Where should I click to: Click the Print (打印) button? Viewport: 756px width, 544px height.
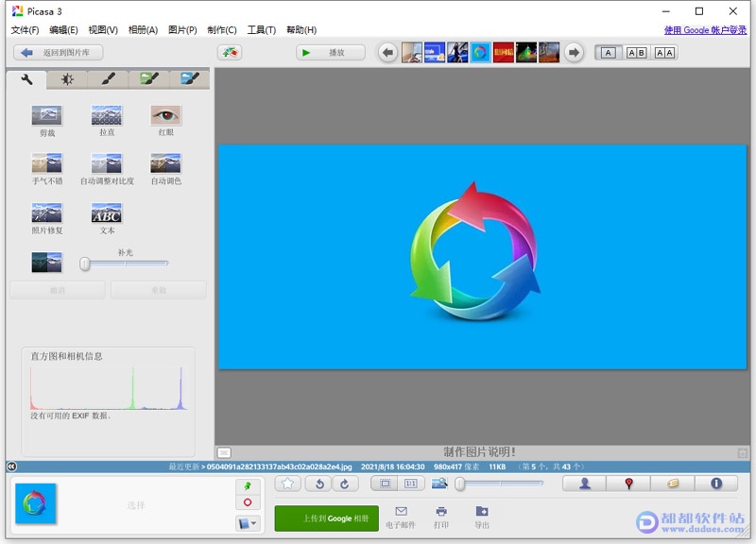pos(441,518)
